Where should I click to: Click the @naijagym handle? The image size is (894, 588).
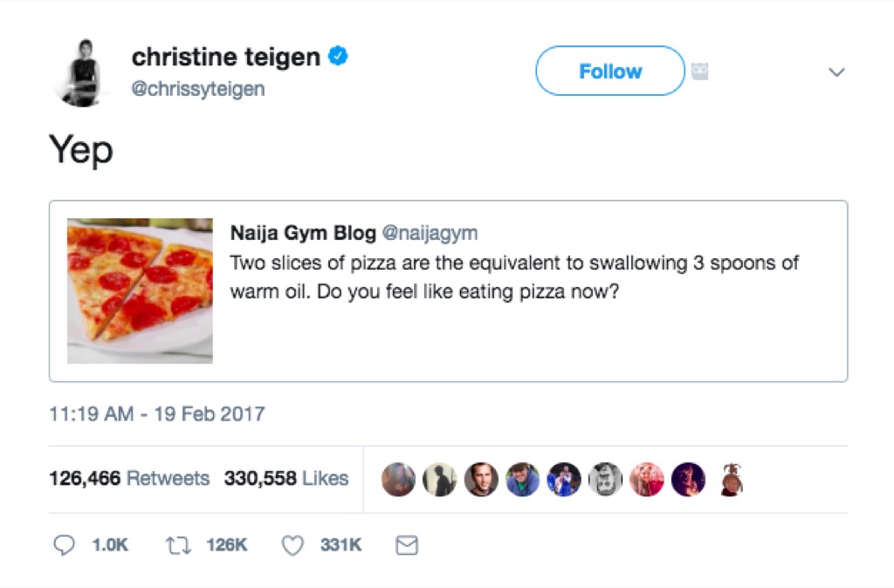tap(430, 234)
